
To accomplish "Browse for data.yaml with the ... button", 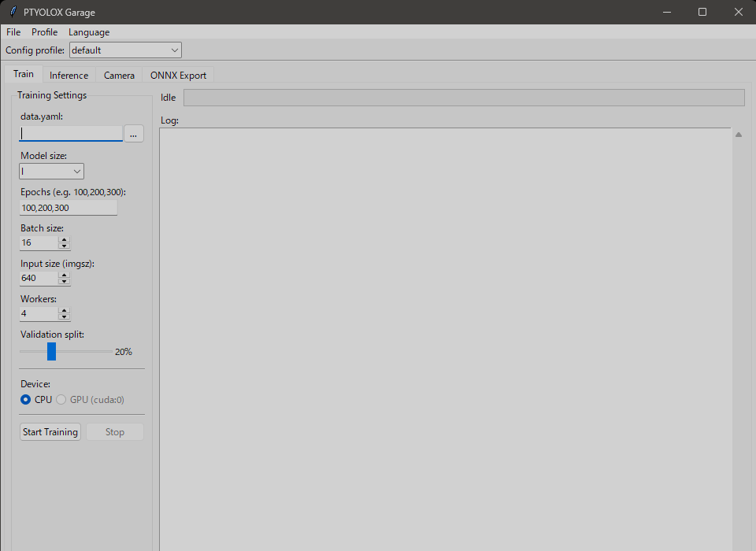I will tap(134, 134).
